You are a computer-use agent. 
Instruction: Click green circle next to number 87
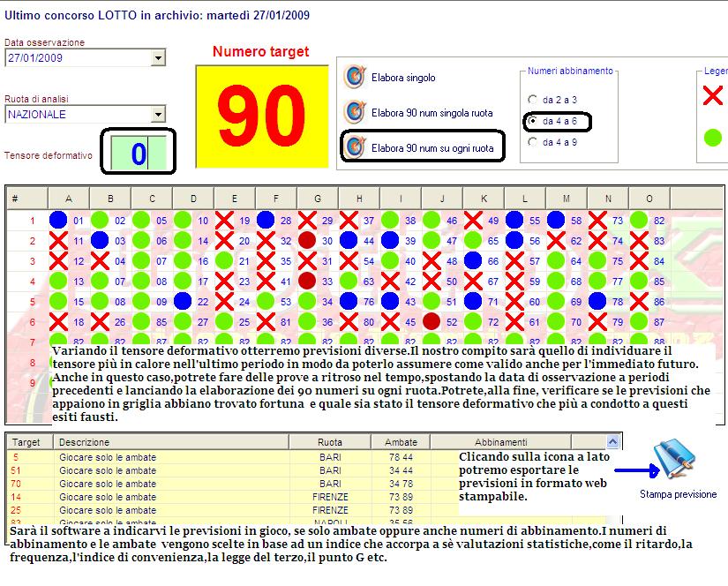[639, 321]
